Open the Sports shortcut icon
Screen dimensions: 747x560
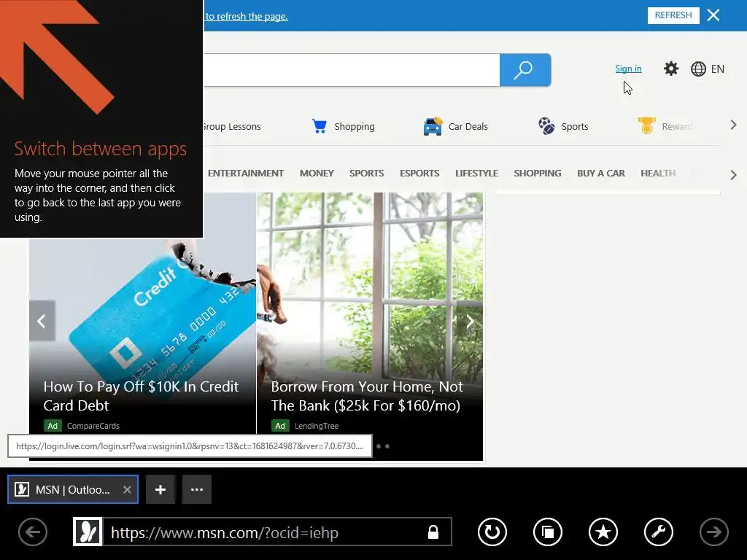pyautogui.click(x=546, y=126)
